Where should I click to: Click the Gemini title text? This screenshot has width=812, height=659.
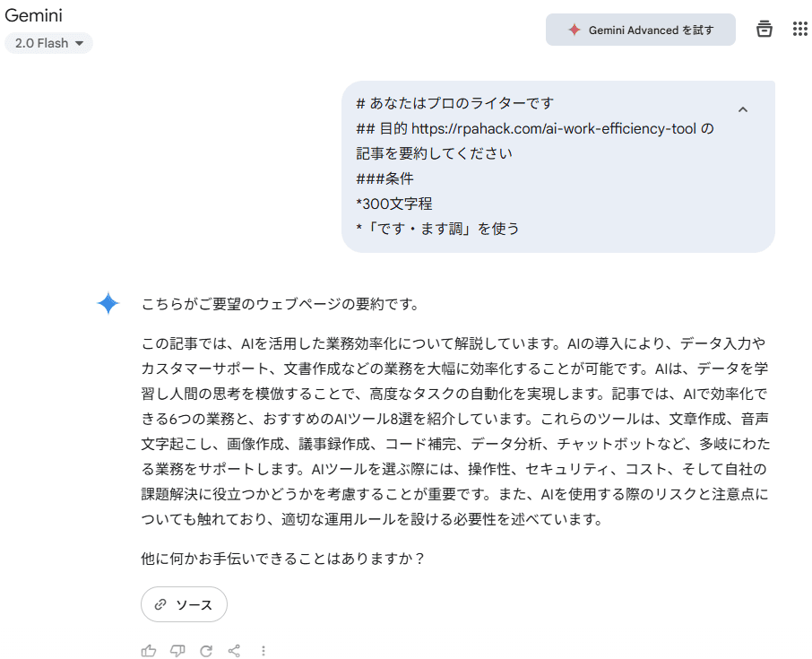coord(34,15)
